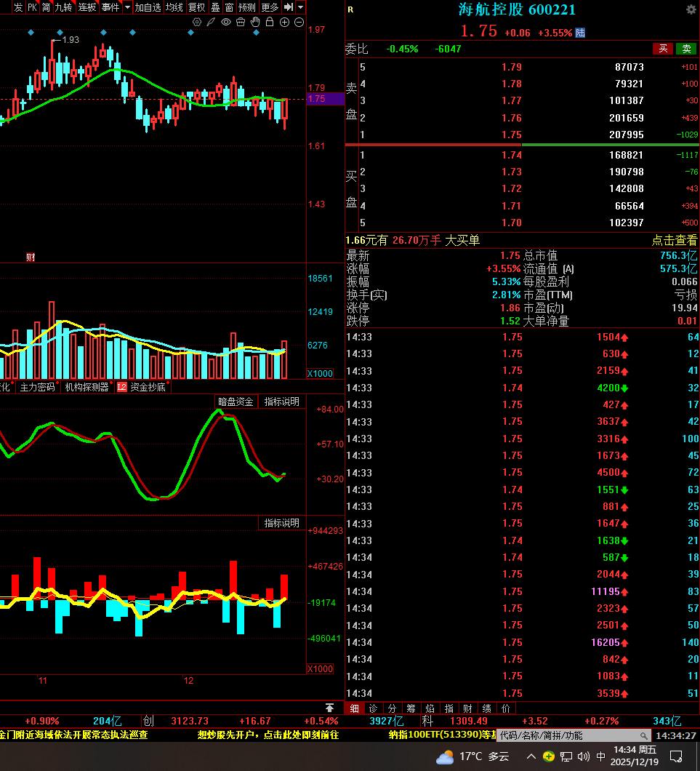Click the 点击查看 link
700x771 pixels.
674,241
